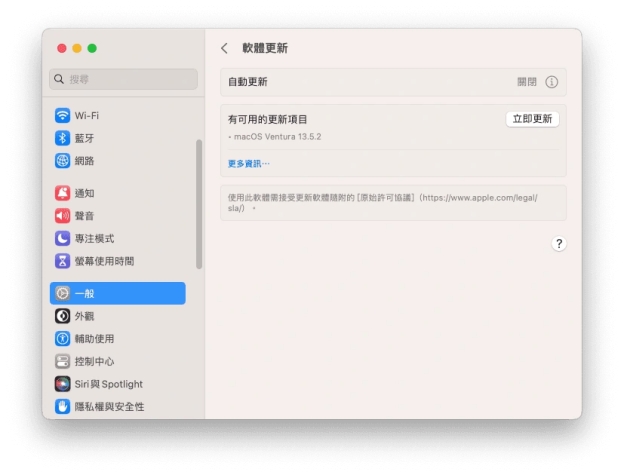
Task: Select 隱私權與安全性 in the sidebar
Action: point(109,407)
